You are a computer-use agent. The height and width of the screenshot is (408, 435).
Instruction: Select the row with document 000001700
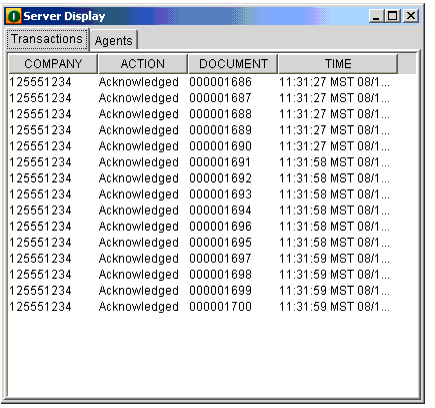212,307
